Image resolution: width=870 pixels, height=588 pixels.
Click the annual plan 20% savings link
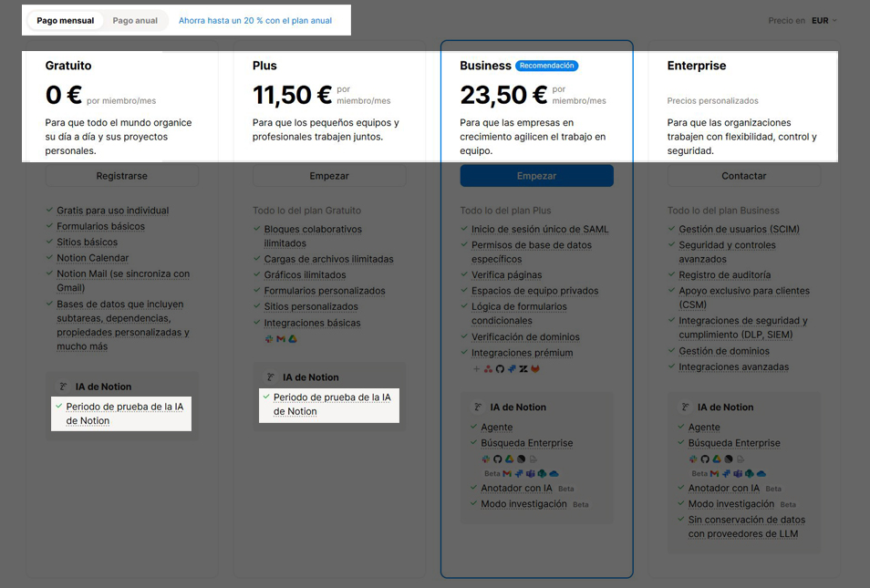(255, 20)
